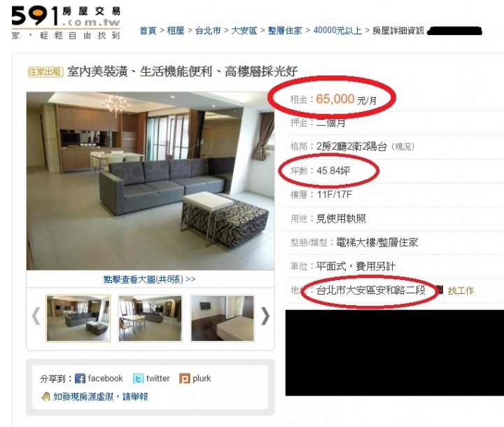Open 台北市 breadcrumb link
Screen dimensions: 504x427
208,31
